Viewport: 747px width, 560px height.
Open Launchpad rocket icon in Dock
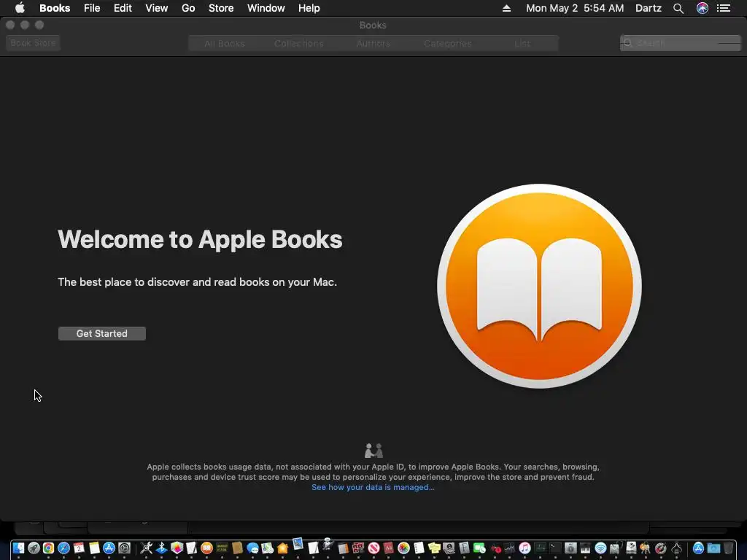point(34,548)
